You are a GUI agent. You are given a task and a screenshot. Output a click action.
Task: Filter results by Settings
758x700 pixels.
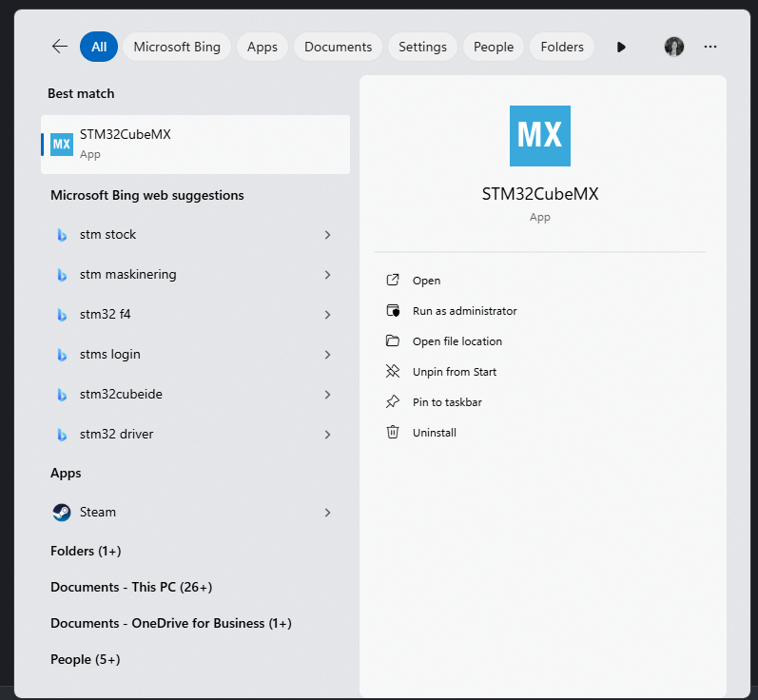click(x=422, y=47)
